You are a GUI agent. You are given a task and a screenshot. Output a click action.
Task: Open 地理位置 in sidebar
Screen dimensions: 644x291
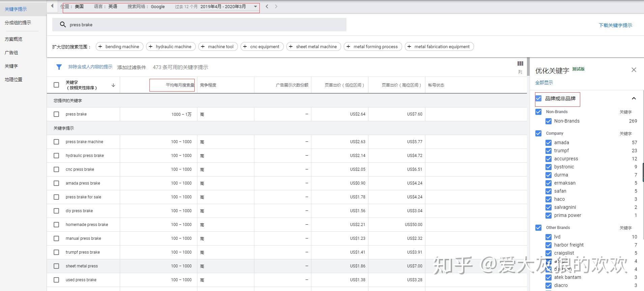coord(13,79)
